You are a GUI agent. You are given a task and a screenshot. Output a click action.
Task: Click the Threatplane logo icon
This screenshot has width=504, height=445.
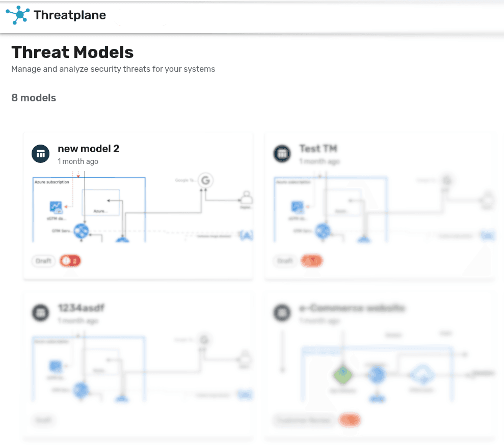17,15
